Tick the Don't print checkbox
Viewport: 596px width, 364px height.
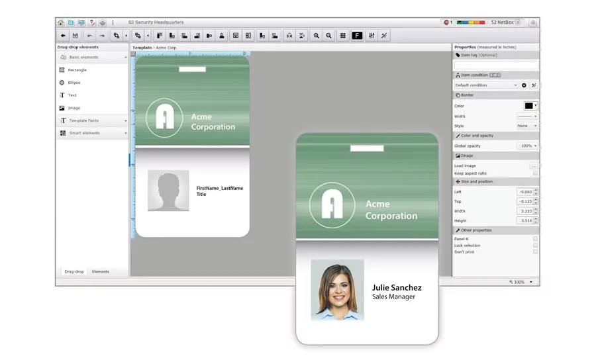(535, 252)
